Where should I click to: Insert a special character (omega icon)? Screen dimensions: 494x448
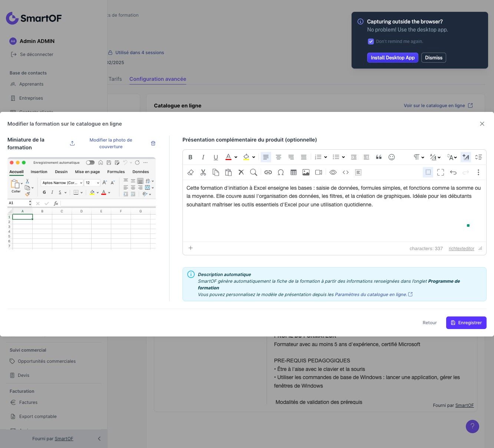coord(281,172)
